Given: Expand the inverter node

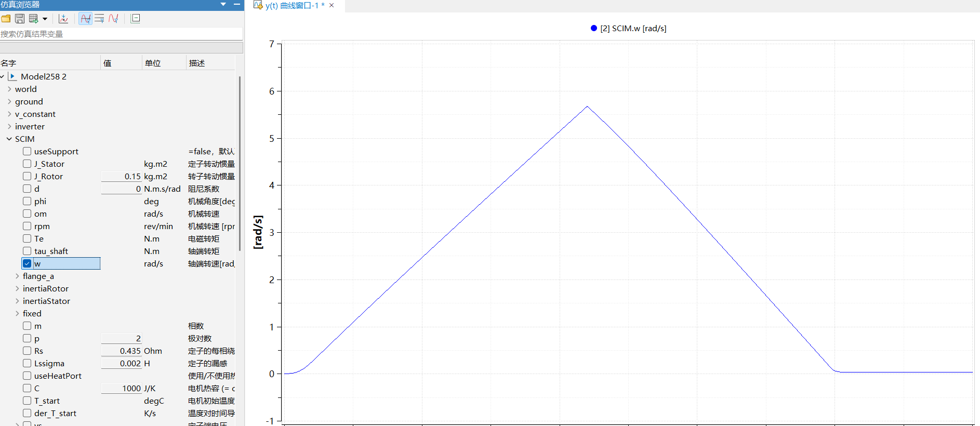Looking at the screenshot, I should point(9,126).
